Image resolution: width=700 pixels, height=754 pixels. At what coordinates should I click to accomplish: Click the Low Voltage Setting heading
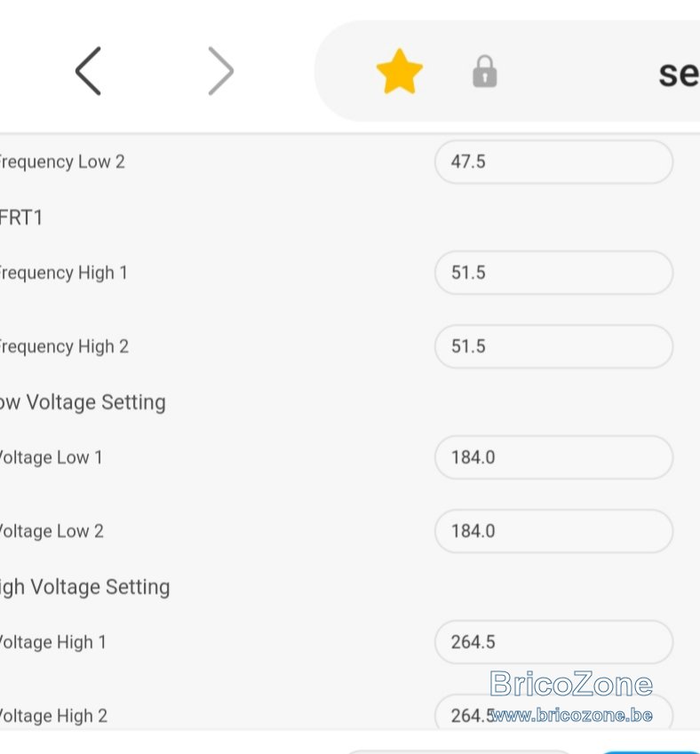pyautogui.click(x=83, y=402)
